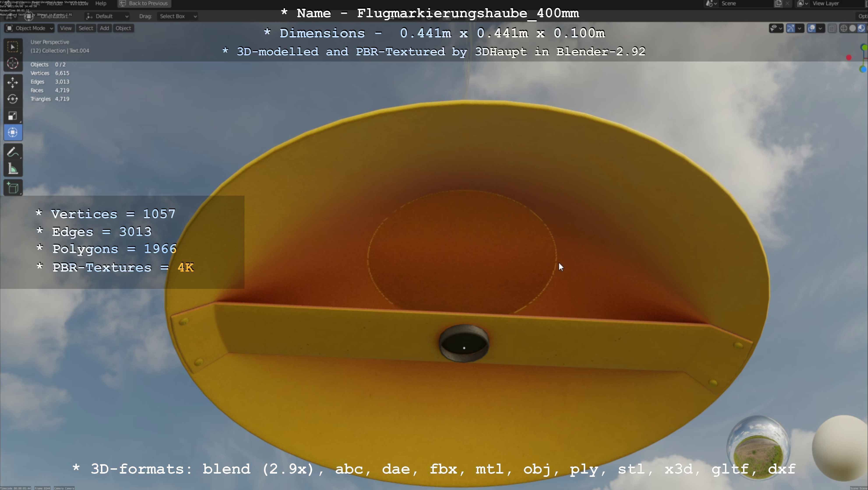
Task: Open the Add menu
Action: [x=104, y=28]
